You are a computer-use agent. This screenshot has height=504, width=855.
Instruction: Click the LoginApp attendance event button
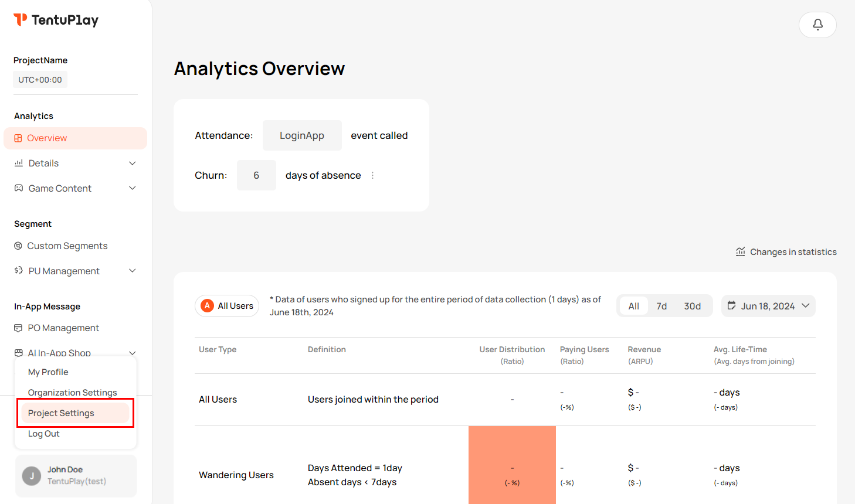click(x=302, y=135)
